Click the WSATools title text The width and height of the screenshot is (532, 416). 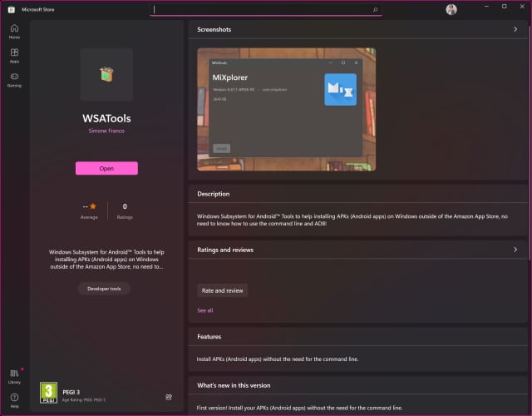(x=106, y=118)
